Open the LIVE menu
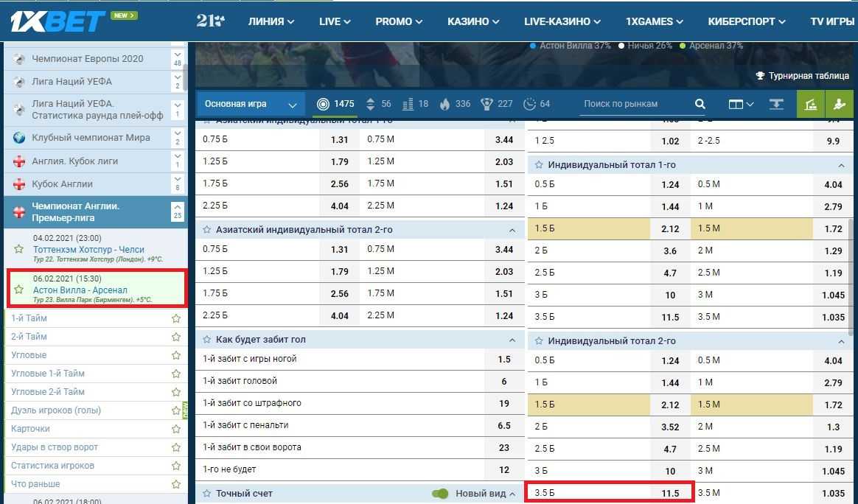 click(335, 21)
